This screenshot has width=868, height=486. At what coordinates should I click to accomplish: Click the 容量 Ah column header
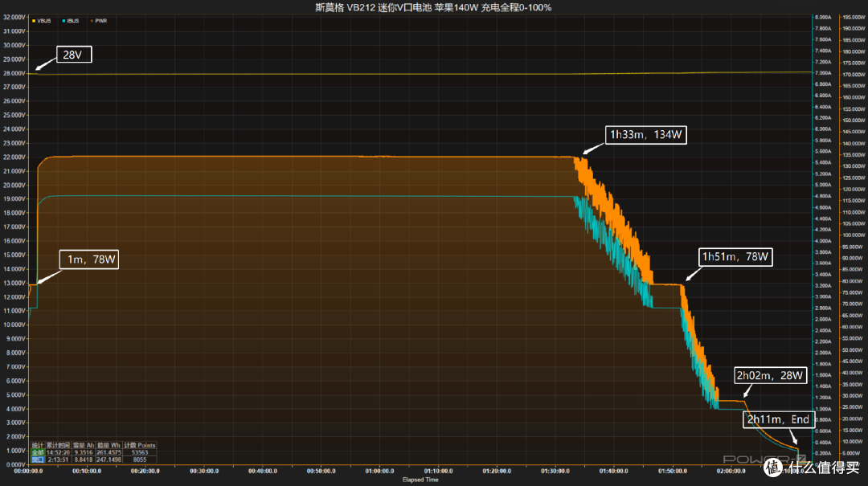[84, 446]
